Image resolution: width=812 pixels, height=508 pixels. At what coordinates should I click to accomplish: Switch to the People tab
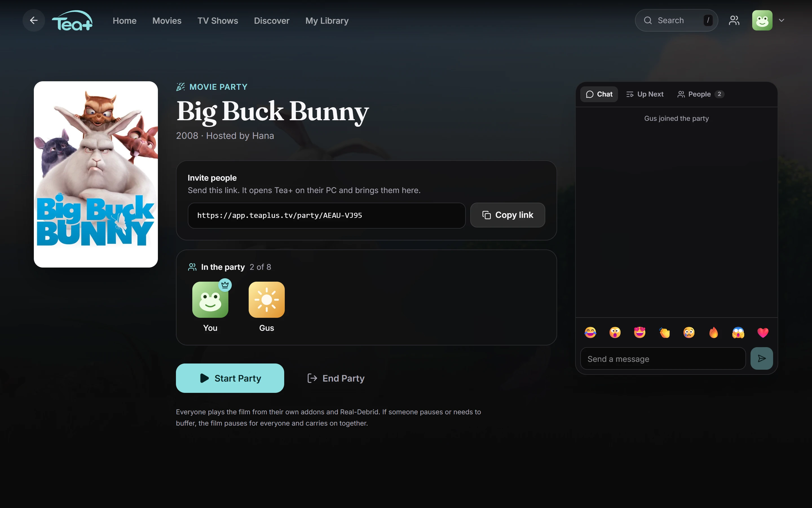click(700, 95)
